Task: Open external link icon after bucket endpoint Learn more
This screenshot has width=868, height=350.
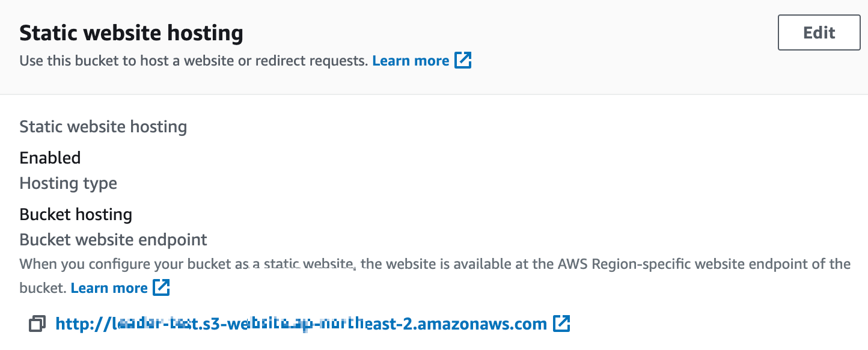Action: [x=161, y=287]
